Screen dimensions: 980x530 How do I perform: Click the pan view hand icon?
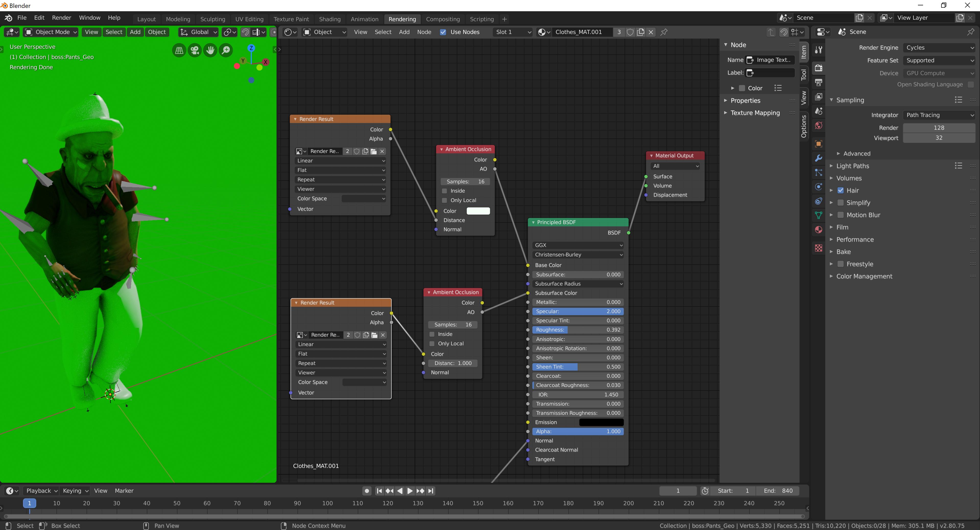pyautogui.click(x=210, y=50)
